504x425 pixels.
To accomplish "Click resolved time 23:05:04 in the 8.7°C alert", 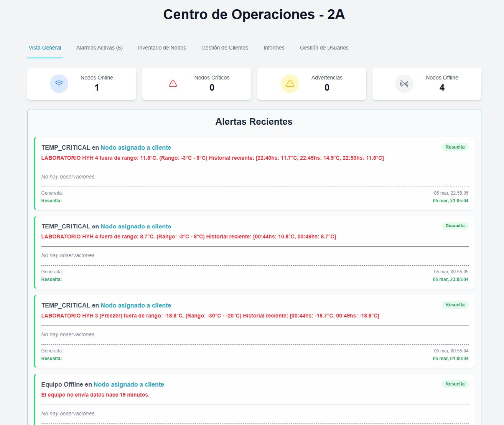I will (x=451, y=279).
